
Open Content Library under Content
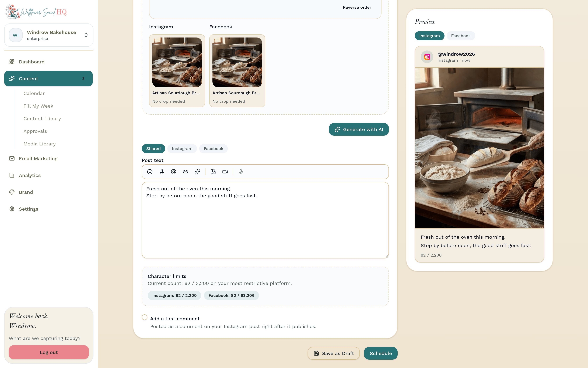coord(42,119)
